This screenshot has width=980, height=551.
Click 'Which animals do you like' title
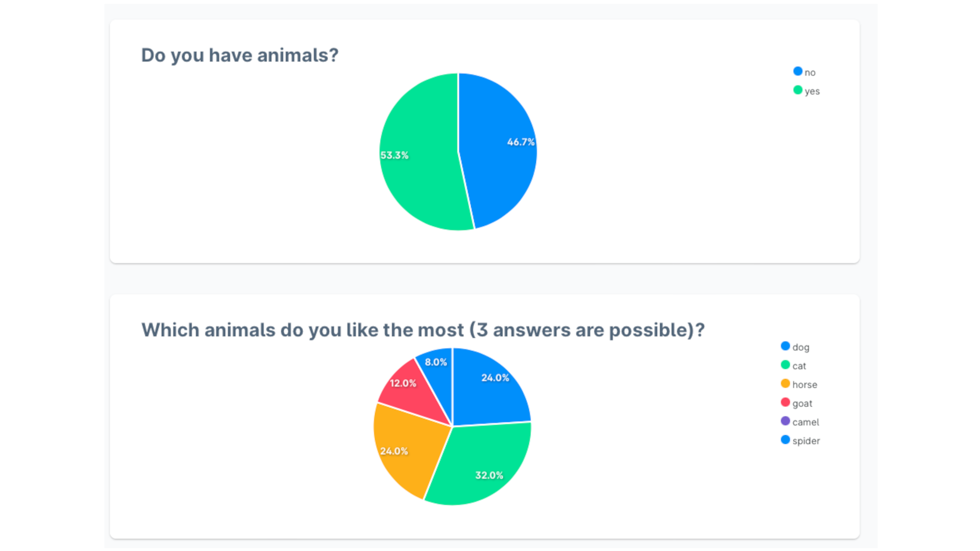click(x=423, y=330)
